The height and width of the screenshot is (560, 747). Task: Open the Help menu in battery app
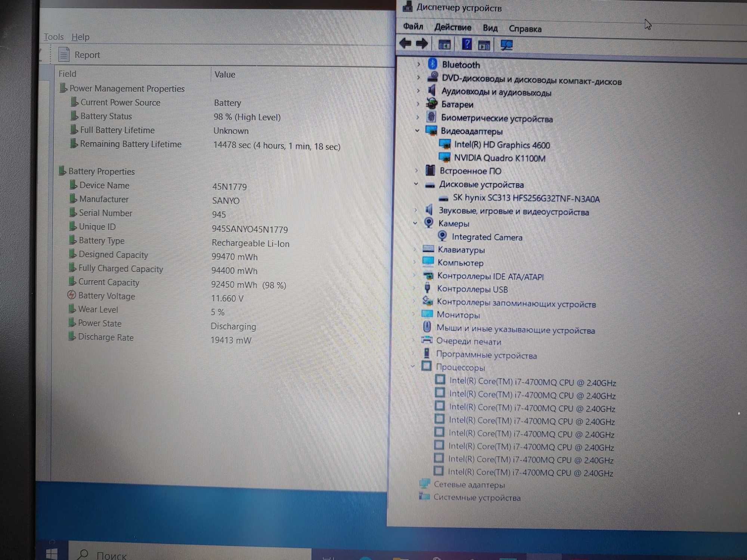point(80,37)
